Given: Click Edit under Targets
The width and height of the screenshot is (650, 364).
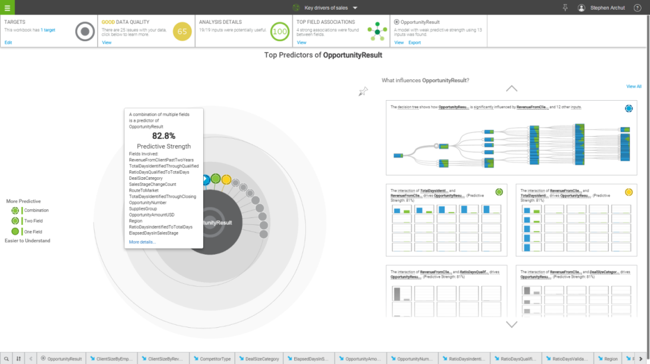Looking at the screenshot, I should click(x=8, y=42).
